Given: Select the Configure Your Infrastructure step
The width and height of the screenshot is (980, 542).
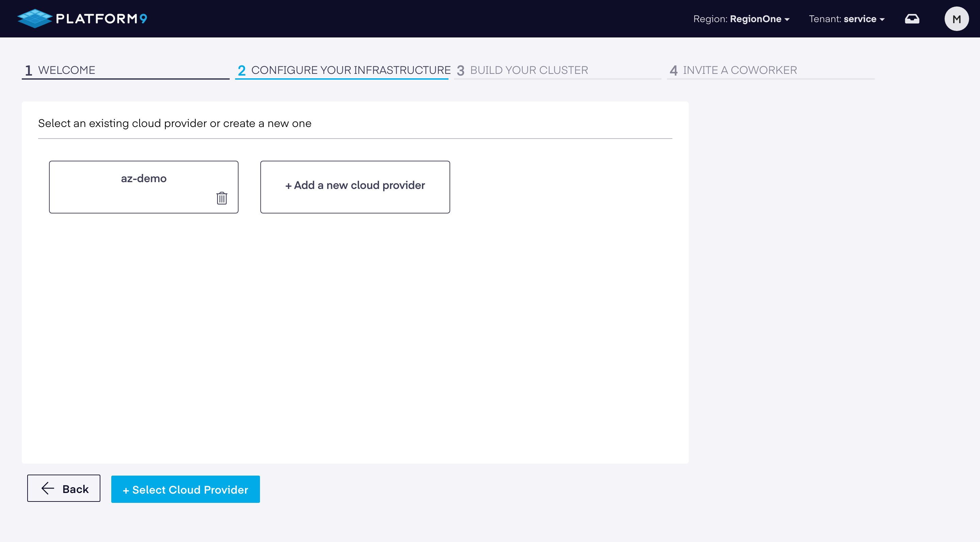Looking at the screenshot, I should [x=350, y=70].
